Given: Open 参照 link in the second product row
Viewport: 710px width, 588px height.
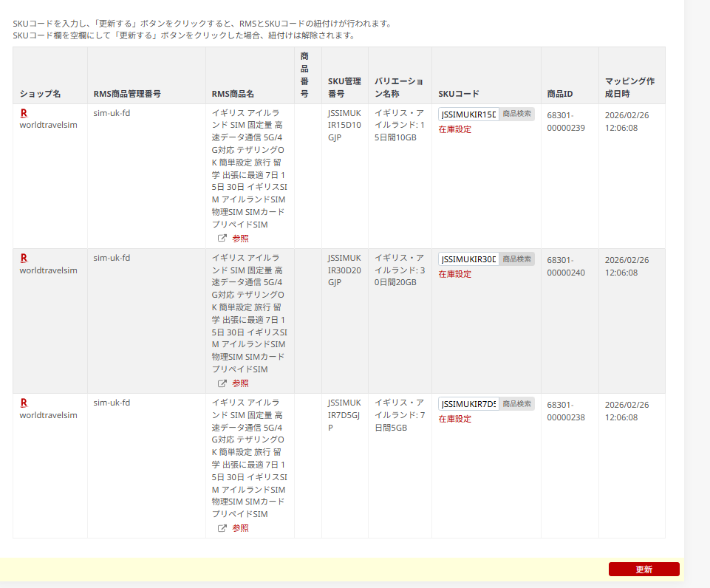Looking at the screenshot, I should [x=240, y=383].
